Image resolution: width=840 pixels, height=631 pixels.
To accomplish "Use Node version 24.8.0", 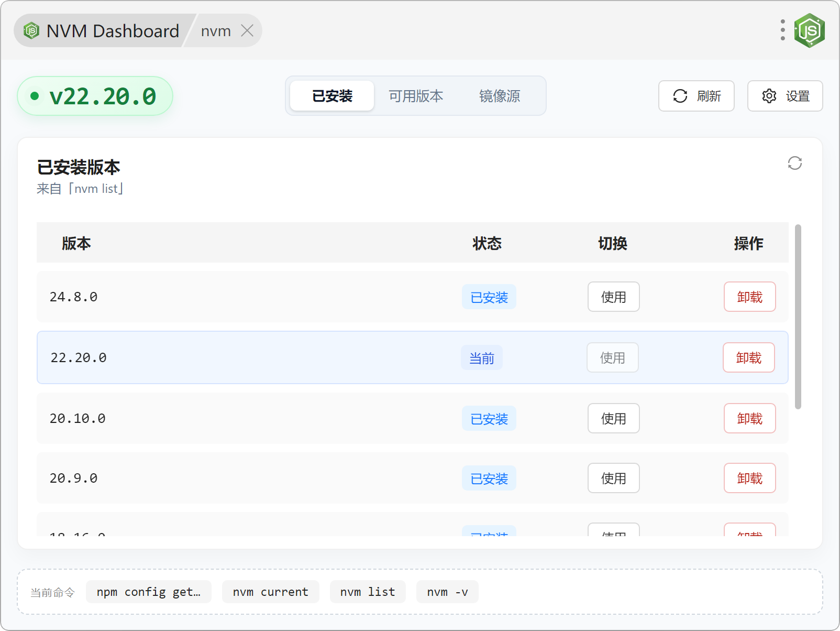I will click(x=613, y=297).
